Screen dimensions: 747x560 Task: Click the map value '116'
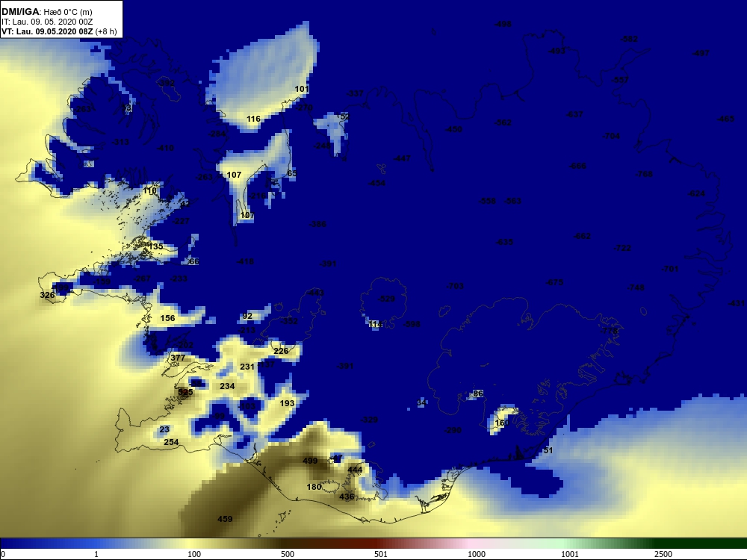[253, 119]
